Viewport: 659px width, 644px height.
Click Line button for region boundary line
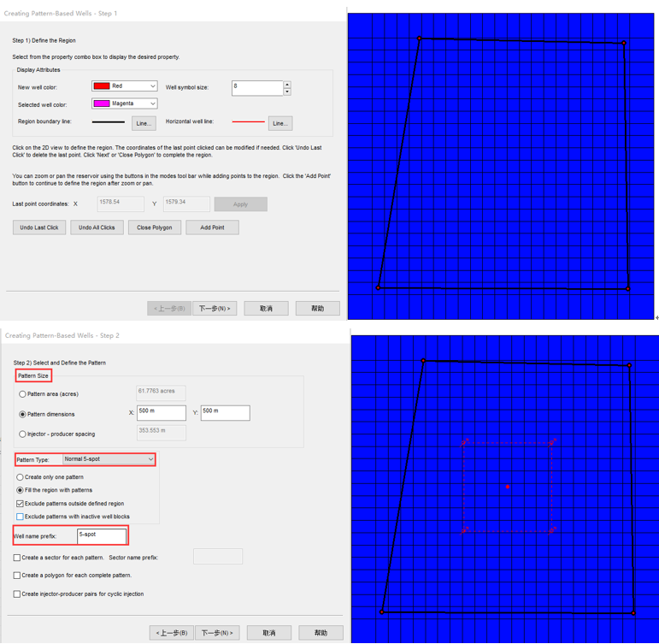(144, 123)
